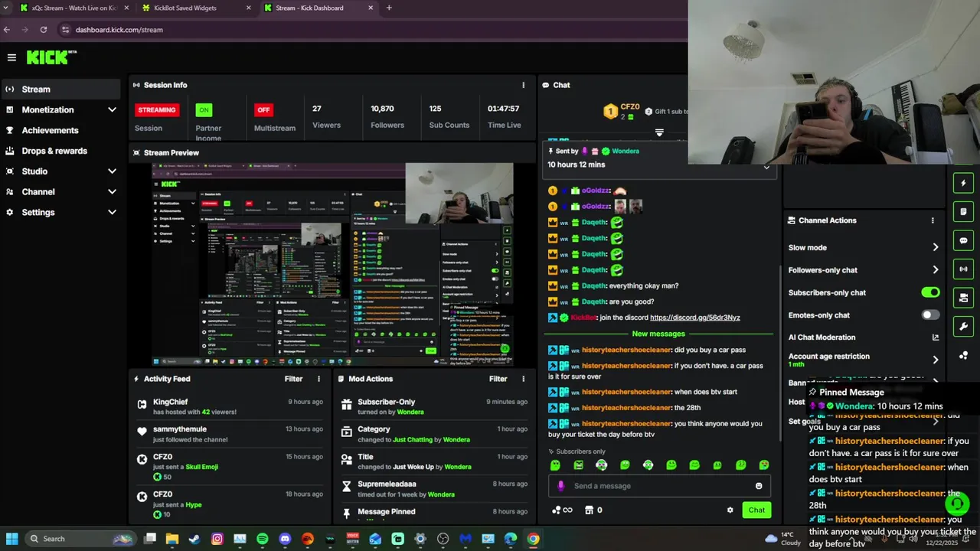Open Session Info three-dot options menu
The height and width of the screenshot is (551, 980).
[x=524, y=85]
